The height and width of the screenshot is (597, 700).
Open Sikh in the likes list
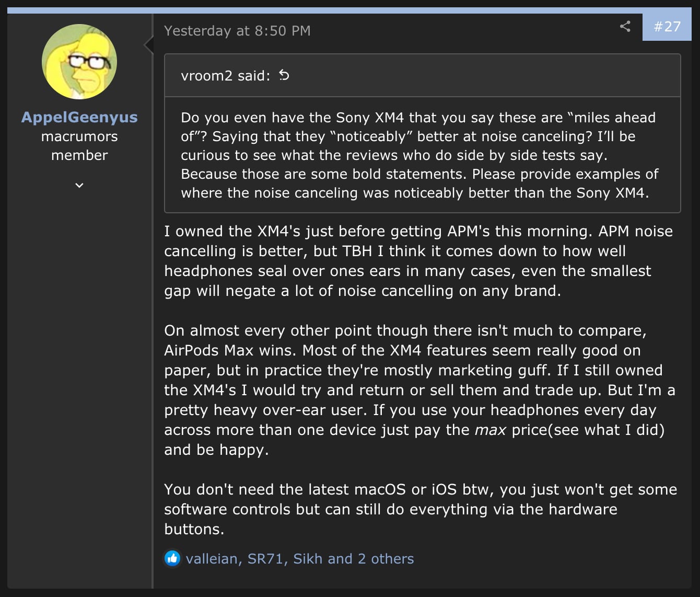(x=308, y=559)
